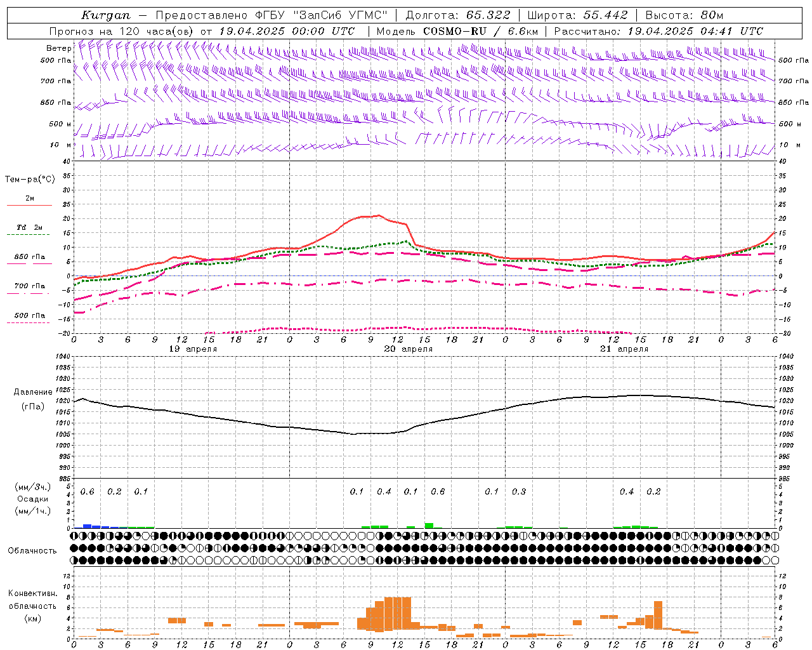
Task: Click the 'Ветер' wind panel label
Action: pyautogui.click(x=59, y=48)
